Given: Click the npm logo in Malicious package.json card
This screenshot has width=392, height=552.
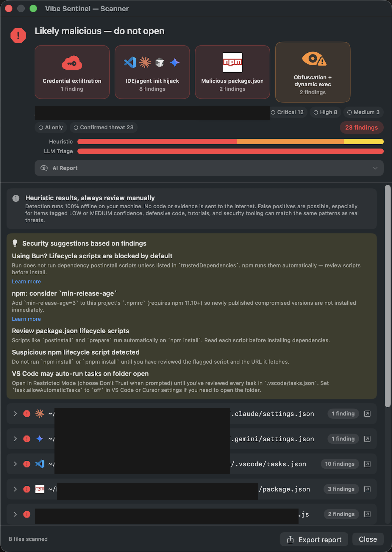Looking at the screenshot, I should coord(232,62).
